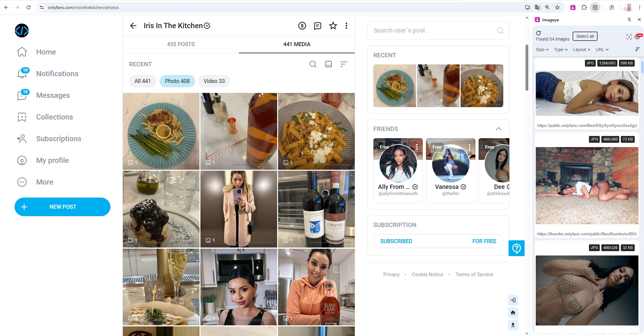Open the wine bottles photo thumbnail
The height and width of the screenshot is (336, 644).
[x=316, y=209]
